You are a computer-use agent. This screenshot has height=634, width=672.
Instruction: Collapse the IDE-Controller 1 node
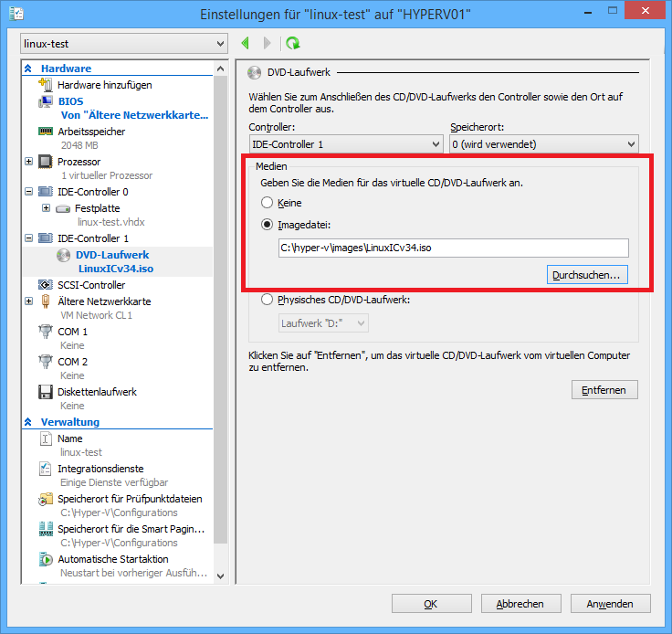(x=28, y=238)
